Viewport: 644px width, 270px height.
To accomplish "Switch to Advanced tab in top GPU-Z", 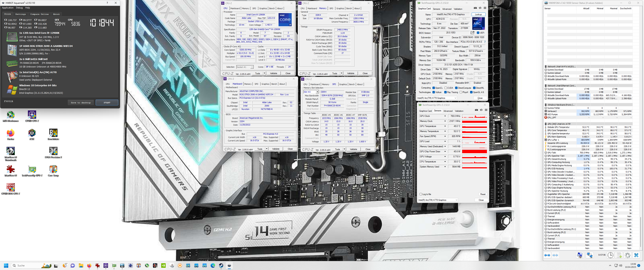I will tap(447, 9).
